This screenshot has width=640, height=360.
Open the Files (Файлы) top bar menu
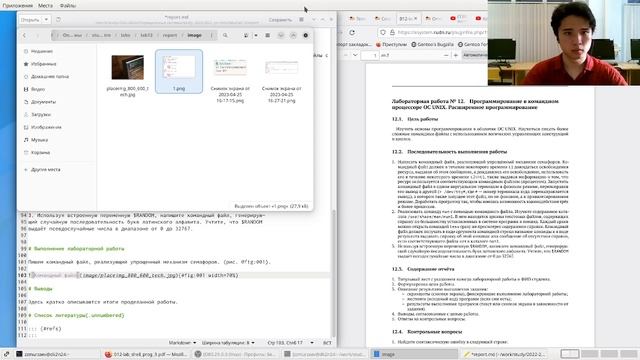tap(68, 6)
